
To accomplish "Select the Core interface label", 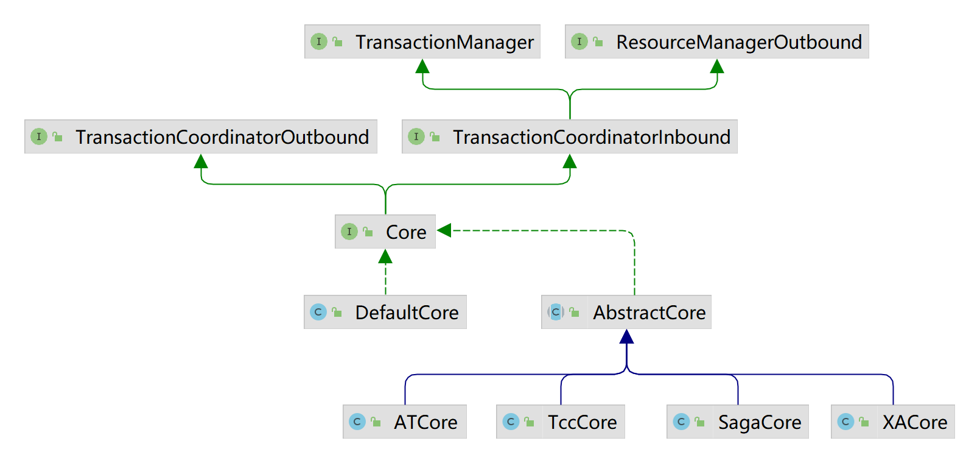I will pyautogui.click(x=406, y=232).
